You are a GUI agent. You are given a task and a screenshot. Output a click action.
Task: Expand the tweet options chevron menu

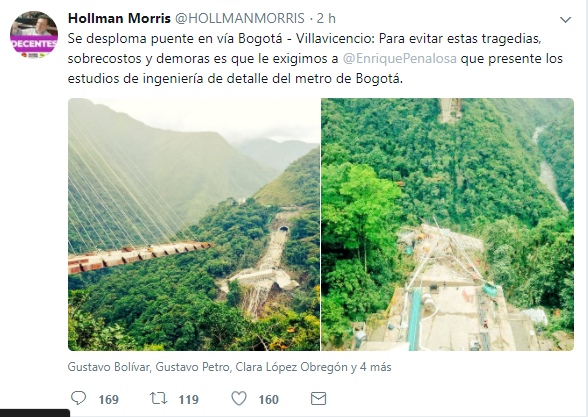click(x=565, y=20)
